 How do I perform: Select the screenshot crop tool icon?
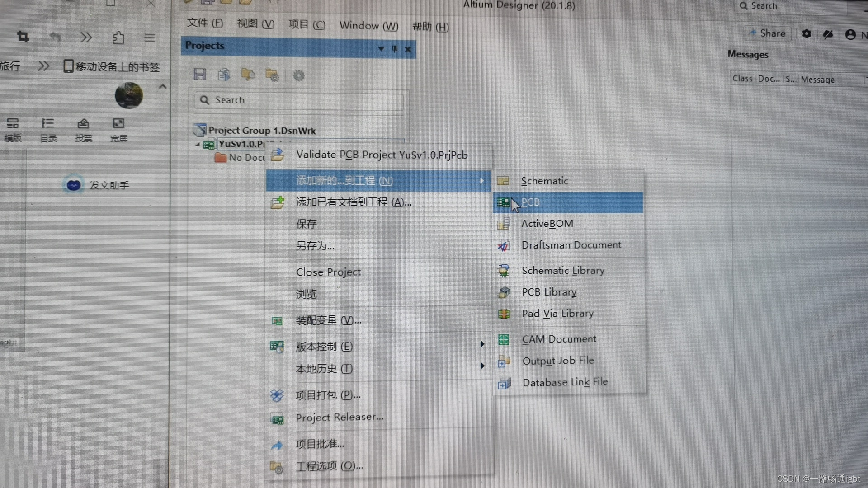(23, 37)
